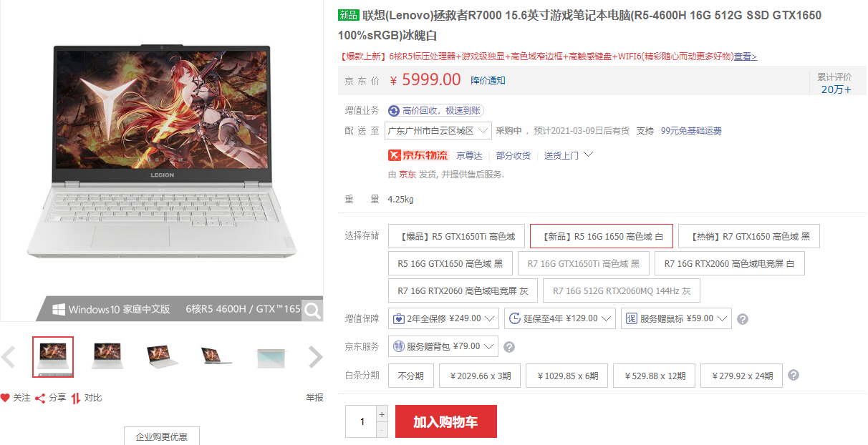The height and width of the screenshot is (445, 868).
Task: Click the 对比 compare icon
Action: (x=76, y=398)
